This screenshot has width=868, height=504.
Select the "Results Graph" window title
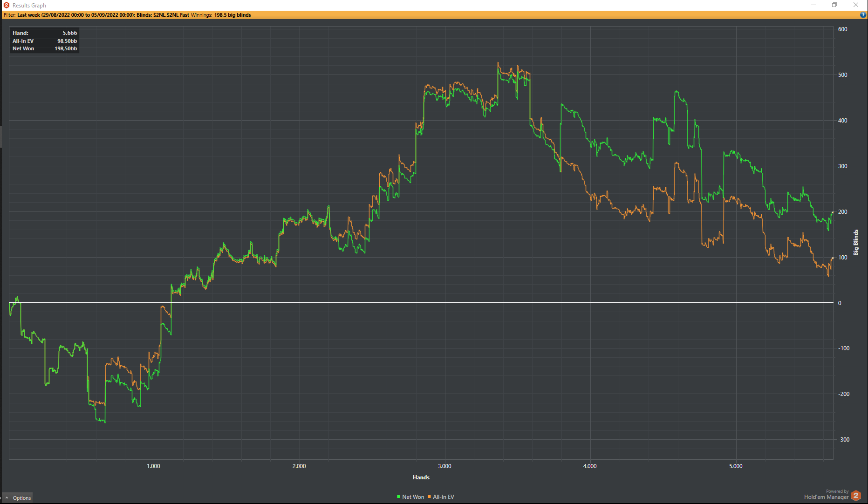pyautogui.click(x=29, y=6)
